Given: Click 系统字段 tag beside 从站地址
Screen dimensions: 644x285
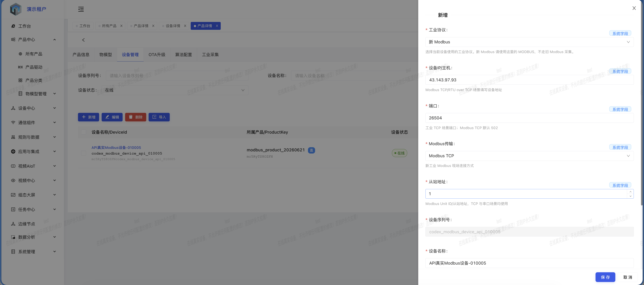Looking at the screenshot, I should tap(620, 185).
